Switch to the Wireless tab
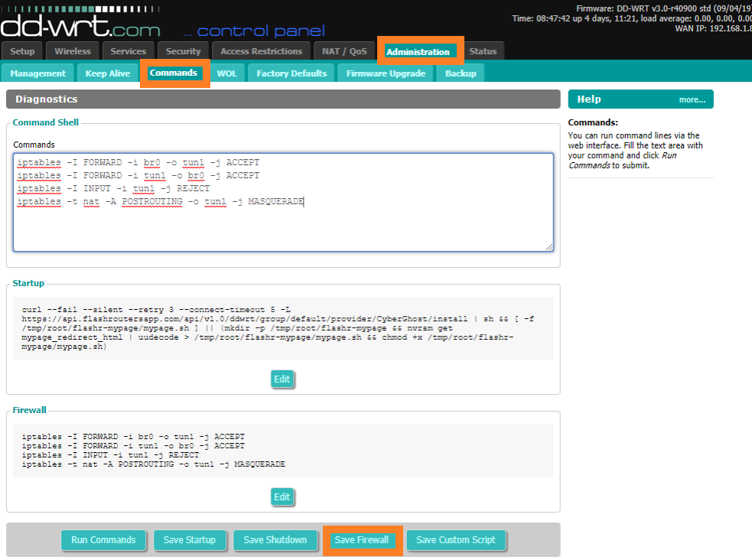The width and height of the screenshot is (752, 560). (x=73, y=51)
